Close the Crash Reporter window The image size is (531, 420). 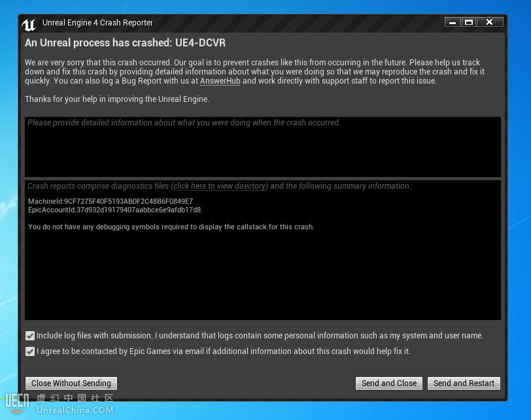pos(490,22)
